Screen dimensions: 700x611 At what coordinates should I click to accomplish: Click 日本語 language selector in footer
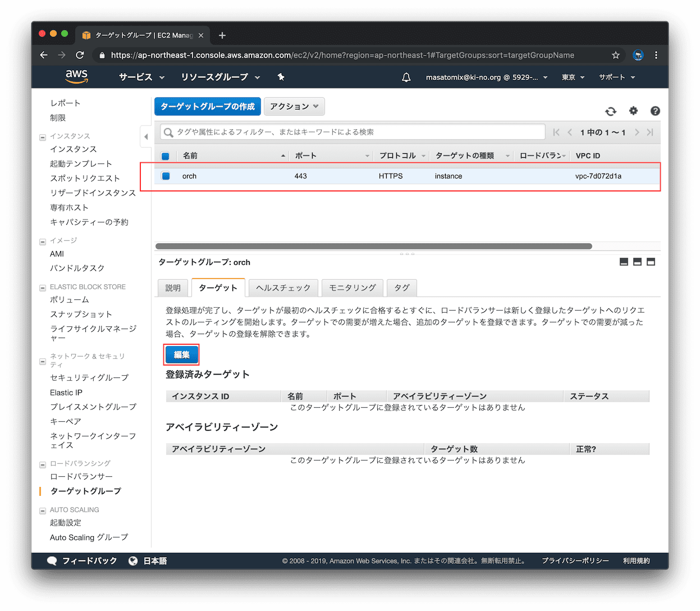coord(155,560)
